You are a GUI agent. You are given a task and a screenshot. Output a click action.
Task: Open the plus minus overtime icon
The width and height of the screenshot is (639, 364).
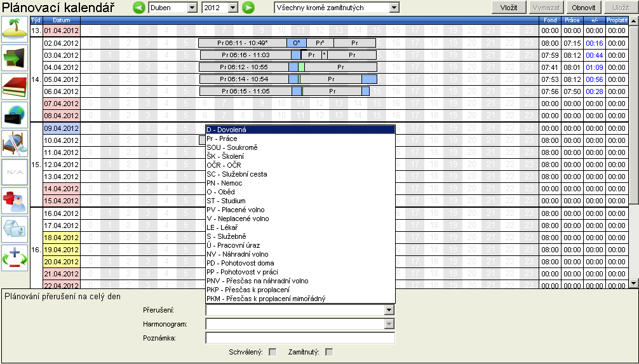[x=15, y=258]
